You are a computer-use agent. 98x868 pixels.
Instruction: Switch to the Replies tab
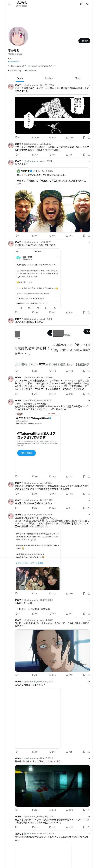click(x=49, y=78)
